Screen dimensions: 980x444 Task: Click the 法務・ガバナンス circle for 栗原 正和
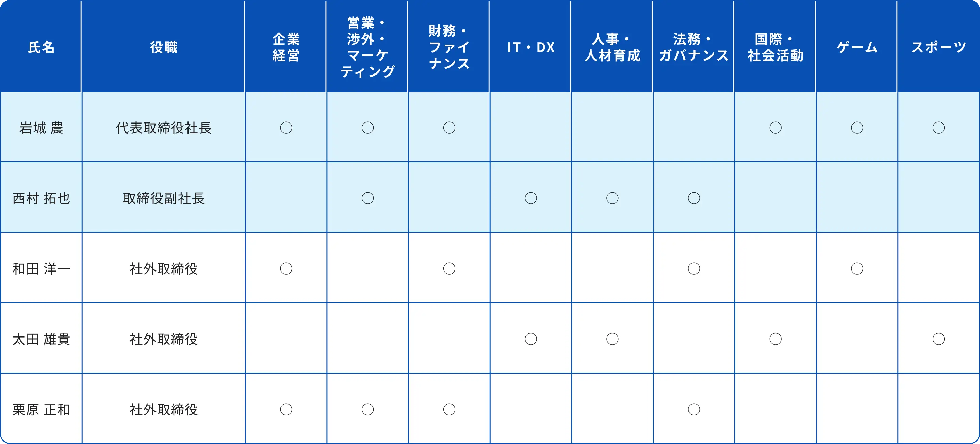point(694,409)
